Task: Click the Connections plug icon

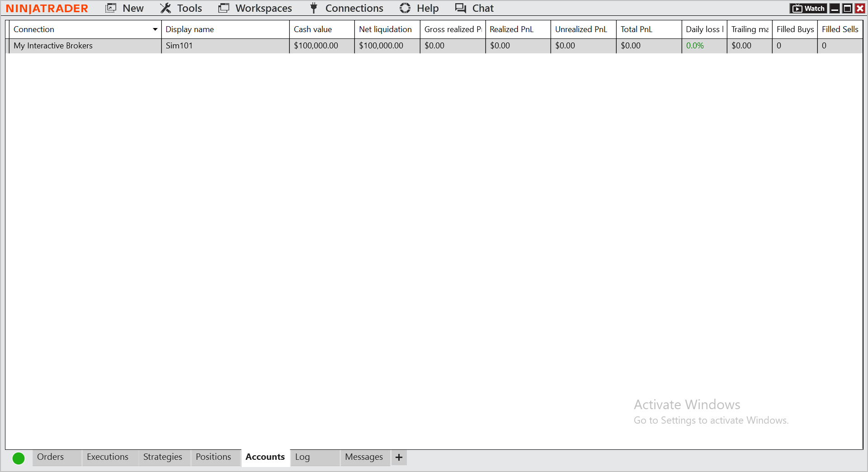Action: click(x=314, y=8)
